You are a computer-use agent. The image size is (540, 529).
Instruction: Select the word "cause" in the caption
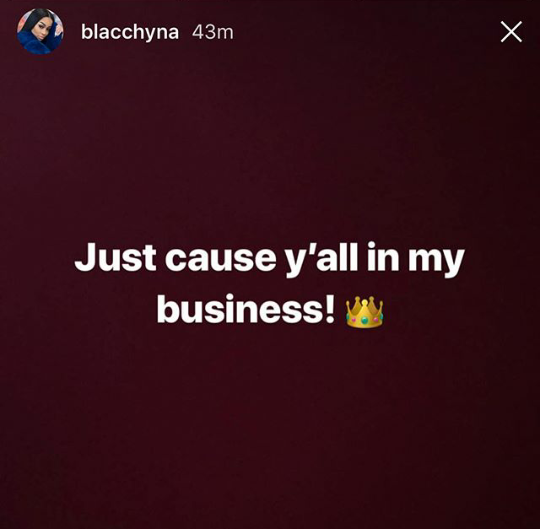pos(220,258)
